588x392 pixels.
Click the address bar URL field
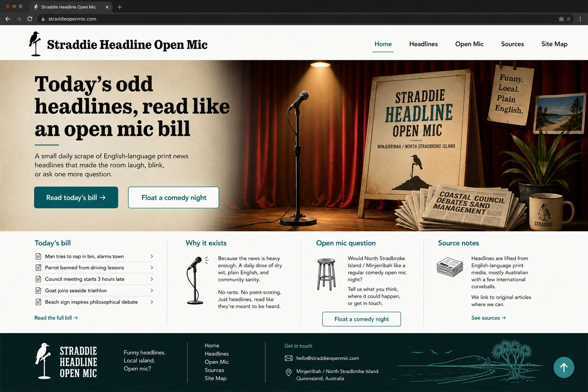[x=299, y=19]
